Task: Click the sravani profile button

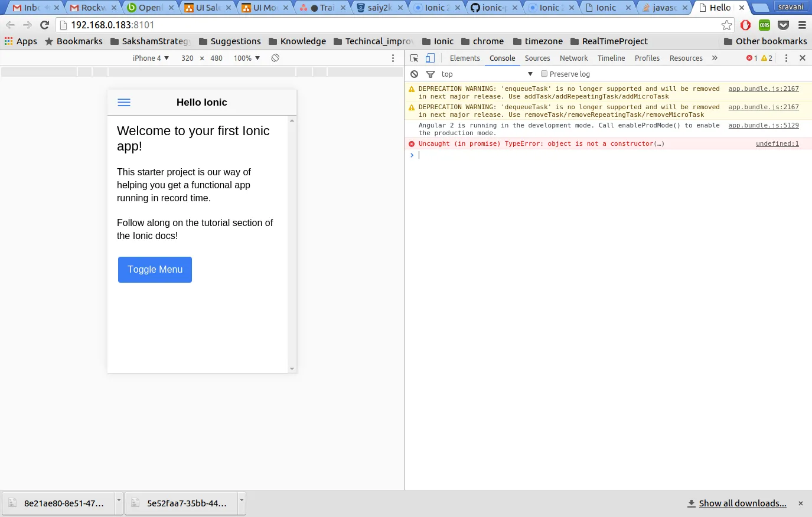Action: click(x=791, y=7)
